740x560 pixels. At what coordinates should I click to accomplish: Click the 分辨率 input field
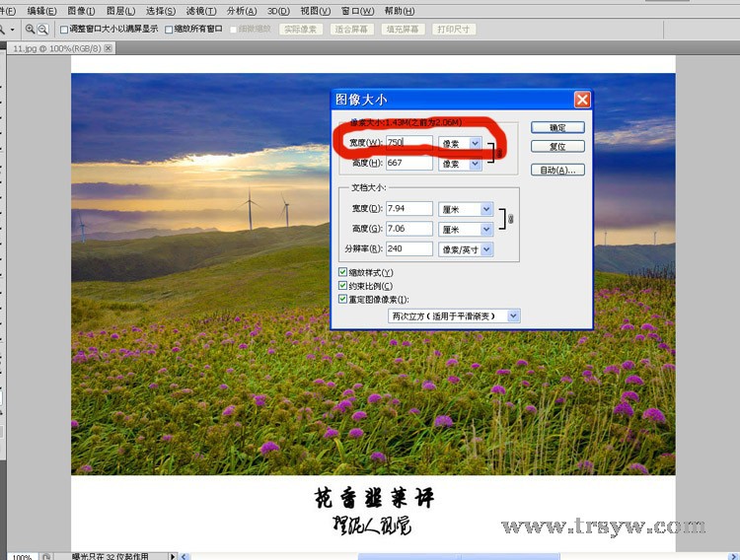click(408, 249)
